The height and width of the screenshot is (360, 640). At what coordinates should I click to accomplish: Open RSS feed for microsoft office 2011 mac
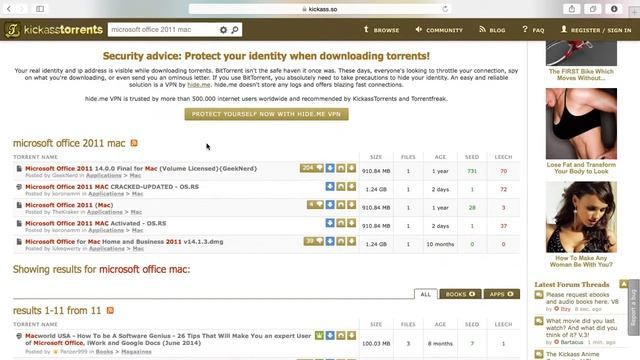[x=134, y=143]
